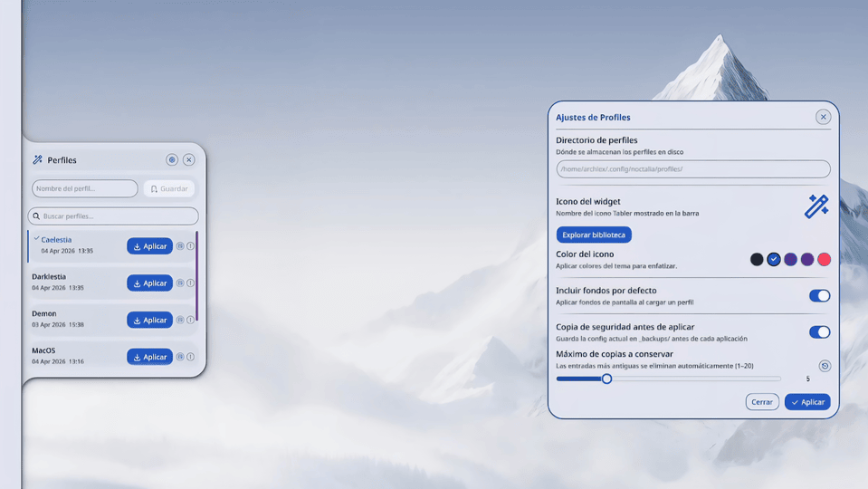The height and width of the screenshot is (489, 868).
Task: Apply the Demon profile
Action: pyautogui.click(x=149, y=320)
